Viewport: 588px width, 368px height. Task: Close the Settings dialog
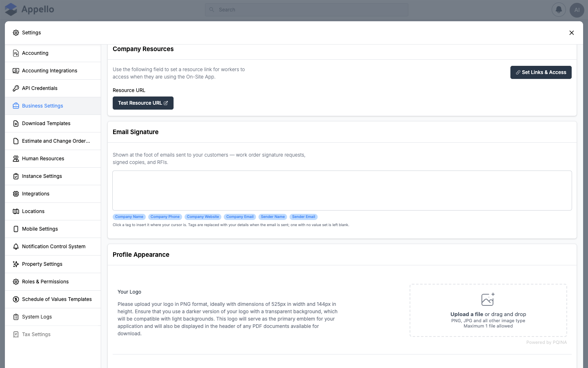pos(572,33)
